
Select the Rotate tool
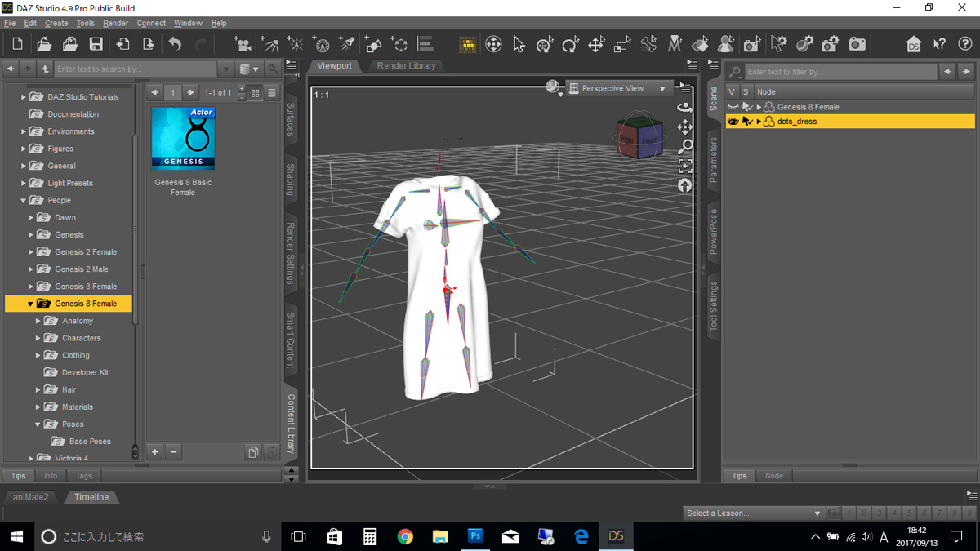point(570,44)
